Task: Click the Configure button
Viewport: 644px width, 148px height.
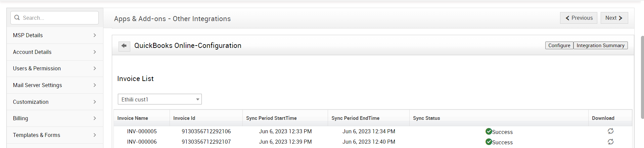Action: tap(559, 46)
